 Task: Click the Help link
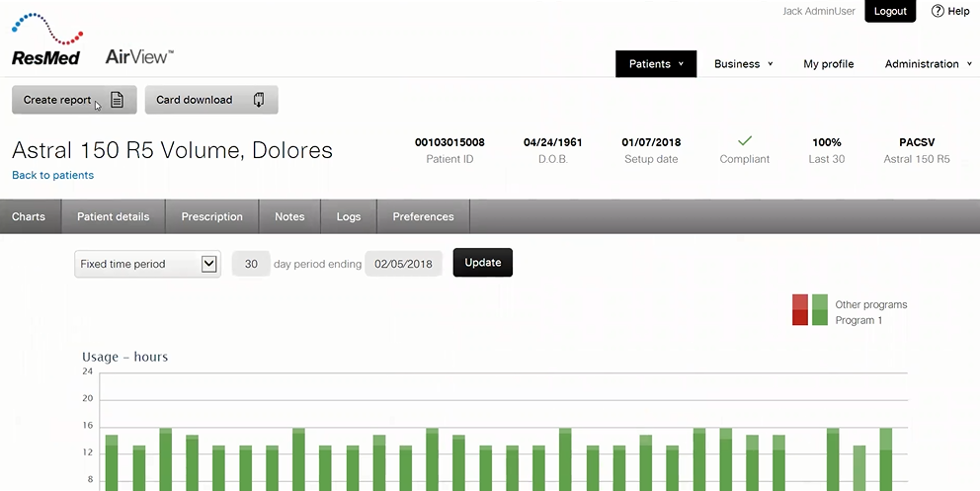click(x=958, y=11)
